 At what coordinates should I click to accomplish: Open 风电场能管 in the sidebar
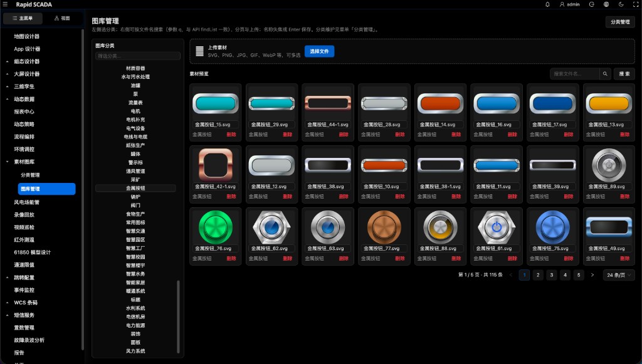pyautogui.click(x=26, y=202)
